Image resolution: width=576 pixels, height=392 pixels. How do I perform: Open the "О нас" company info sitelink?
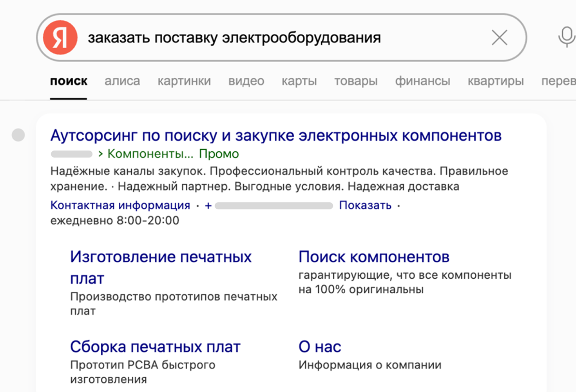point(320,347)
